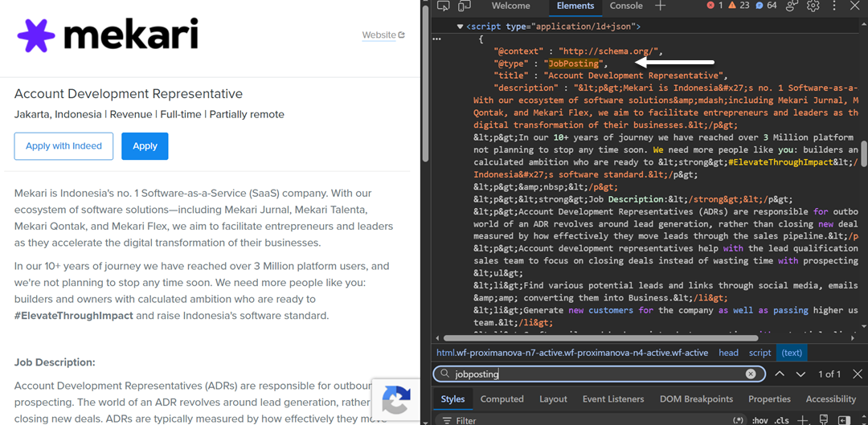The width and height of the screenshot is (868, 425).
Task: Click the Elements horizontal scrollbar
Action: [x=601, y=337]
